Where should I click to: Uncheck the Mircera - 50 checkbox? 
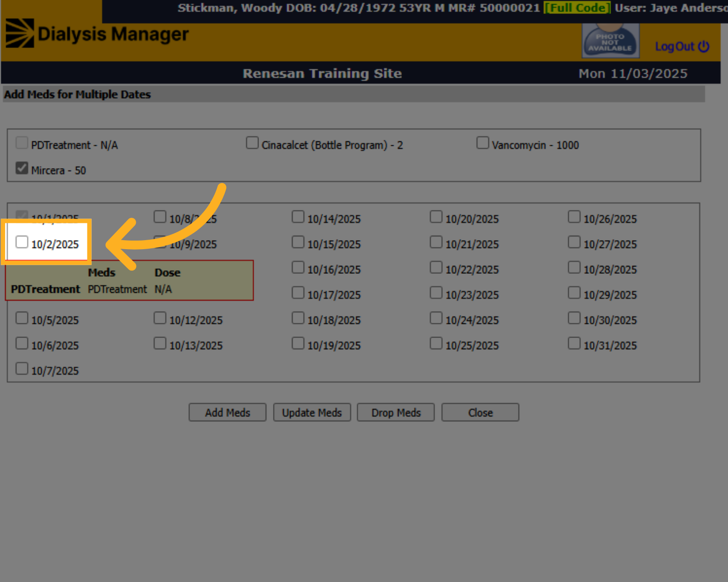tap(22, 168)
